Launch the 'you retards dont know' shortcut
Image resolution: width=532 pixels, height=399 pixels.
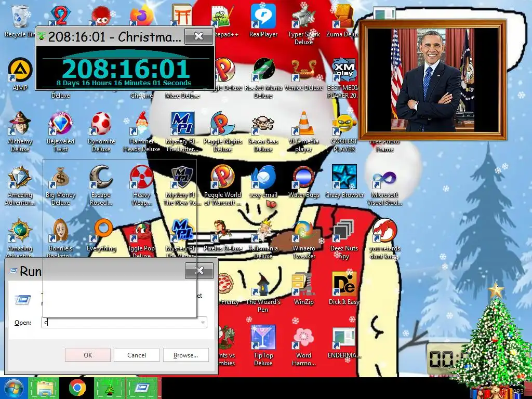click(384, 239)
